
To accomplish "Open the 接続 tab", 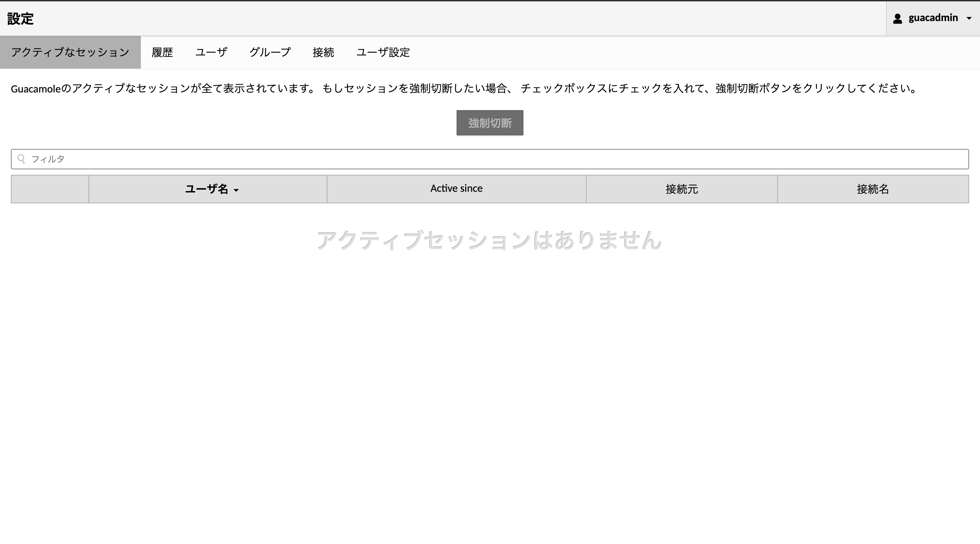I will (323, 52).
